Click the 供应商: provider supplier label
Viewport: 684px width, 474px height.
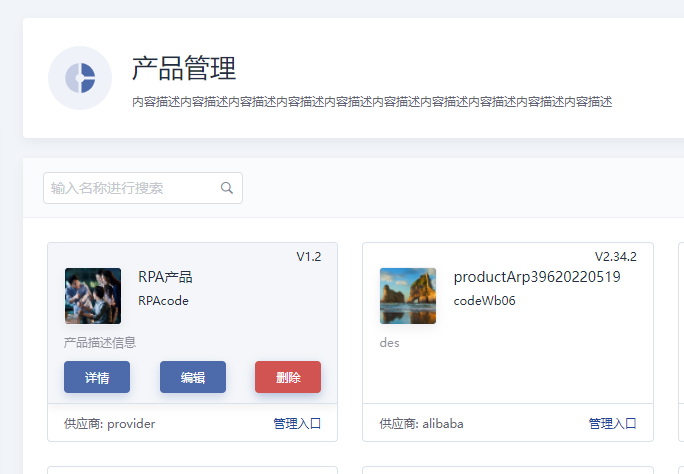tap(109, 423)
